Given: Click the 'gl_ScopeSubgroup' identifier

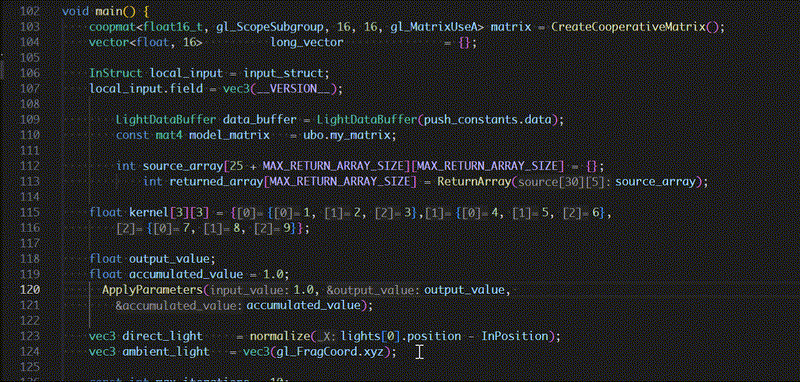Looking at the screenshot, I should (269, 27).
